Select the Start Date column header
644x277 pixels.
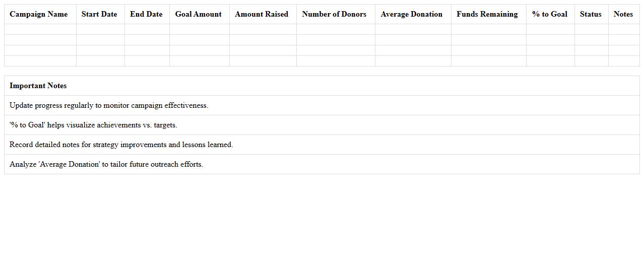[x=99, y=14]
